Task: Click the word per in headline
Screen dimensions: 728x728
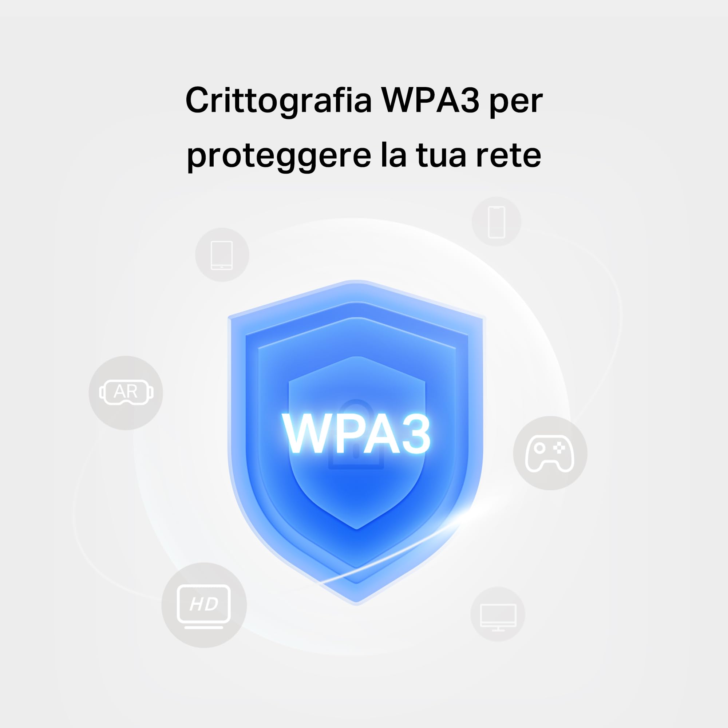Action: click(516, 103)
